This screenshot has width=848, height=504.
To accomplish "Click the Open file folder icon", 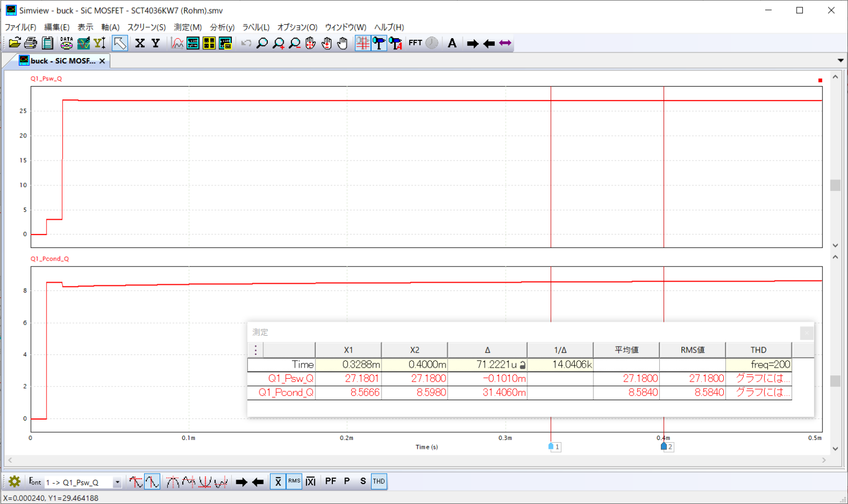I will pyautogui.click(x=15, y=43).
